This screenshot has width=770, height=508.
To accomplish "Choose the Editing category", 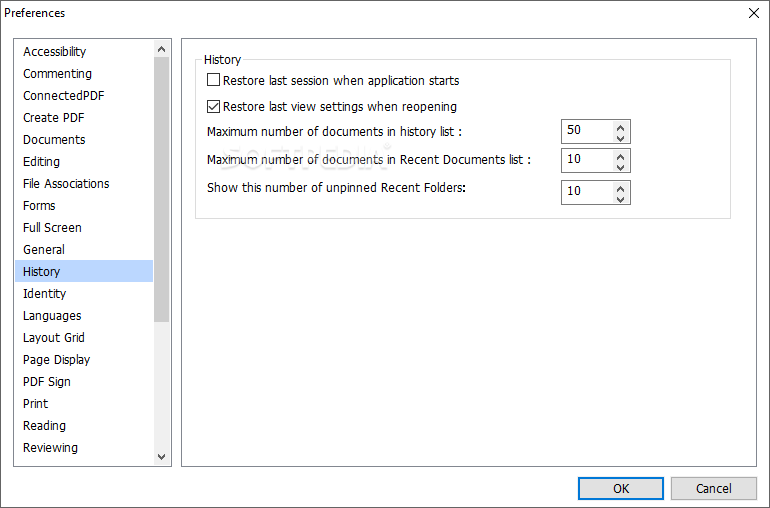I will pos(84,162).
